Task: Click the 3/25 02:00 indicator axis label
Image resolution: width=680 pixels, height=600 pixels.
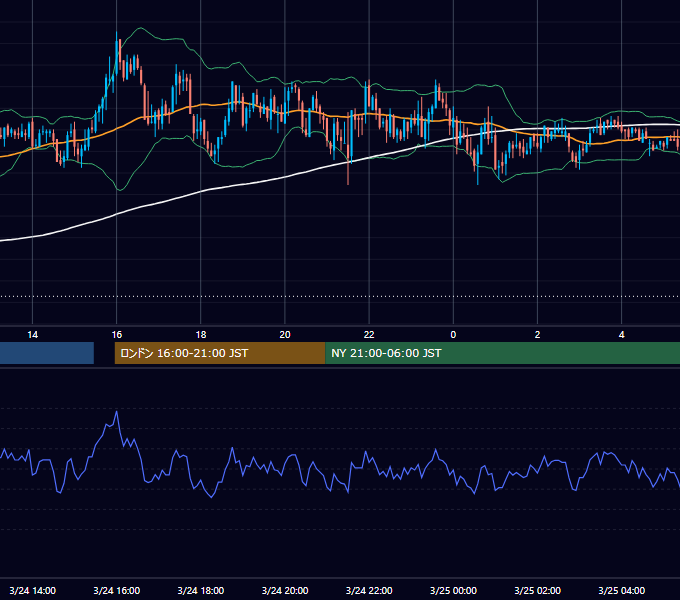Action: [537, 590]
